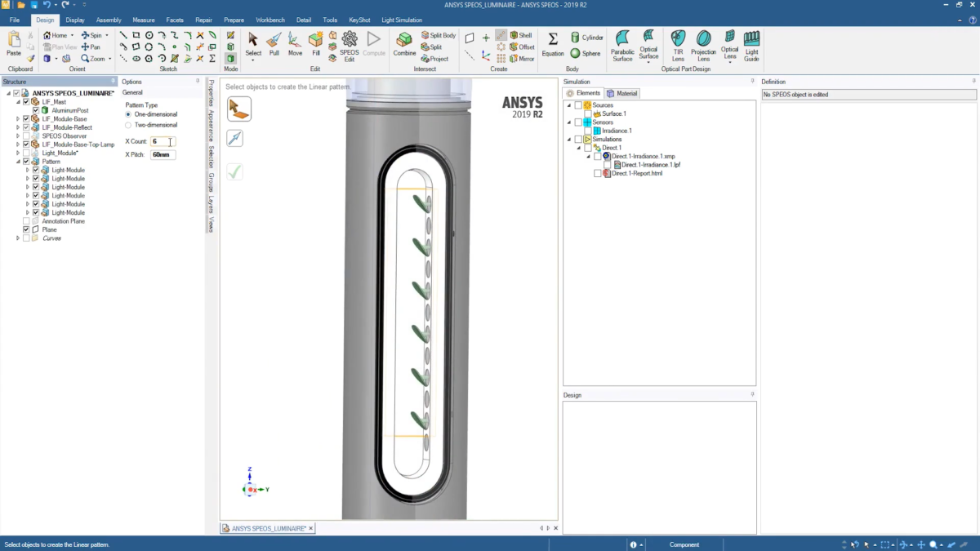Select Direct.1-Irradiance.1.xmp result

click(643, 156)
